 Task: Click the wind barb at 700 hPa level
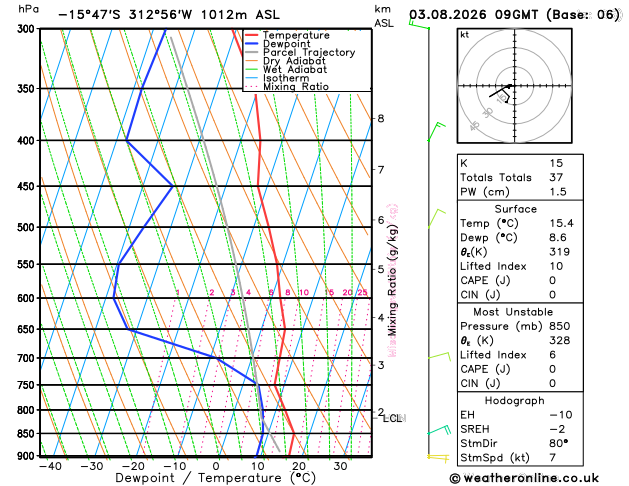coord(439,356)
